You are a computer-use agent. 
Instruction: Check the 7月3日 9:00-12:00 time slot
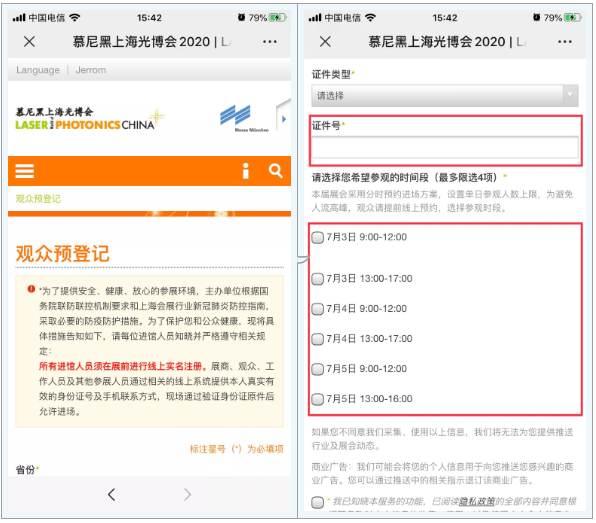coord(317,238)
